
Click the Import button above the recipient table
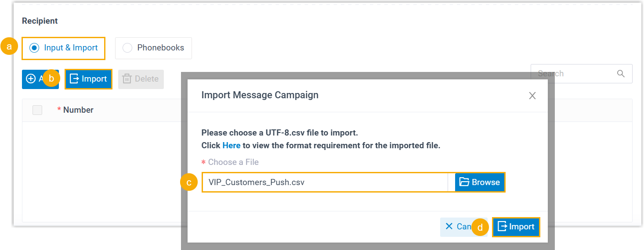(x=88, y=79)
